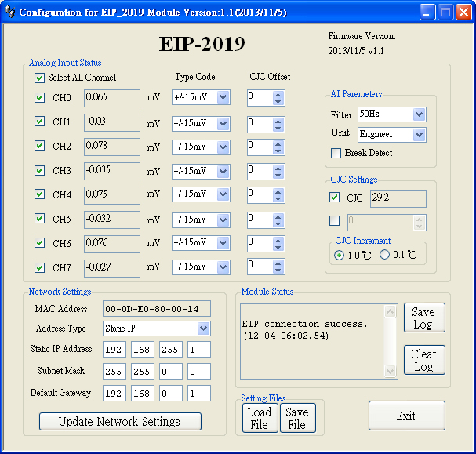Select the 0.1 °C CJC Increment option
The width and height of the screenshot is (476, 454).
385,255
